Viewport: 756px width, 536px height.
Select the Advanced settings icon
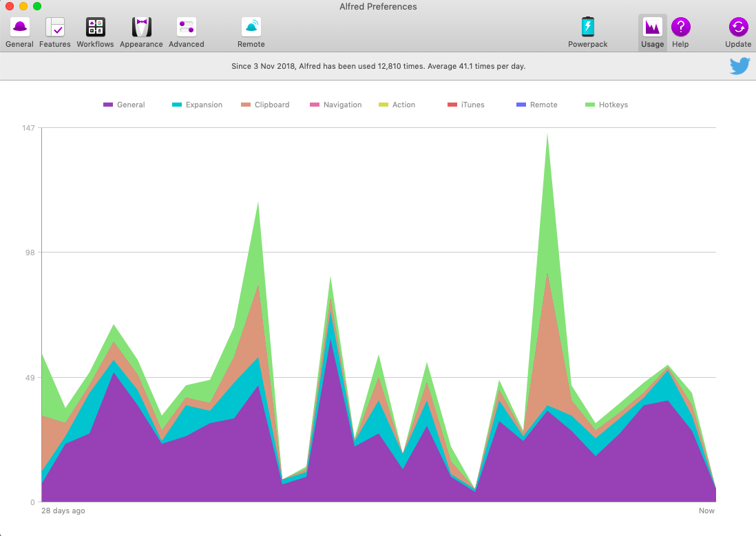coord(187,27)
